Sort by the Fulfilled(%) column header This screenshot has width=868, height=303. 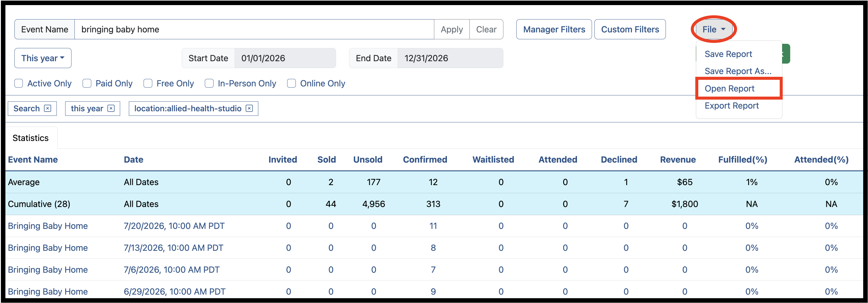point(743,159)
